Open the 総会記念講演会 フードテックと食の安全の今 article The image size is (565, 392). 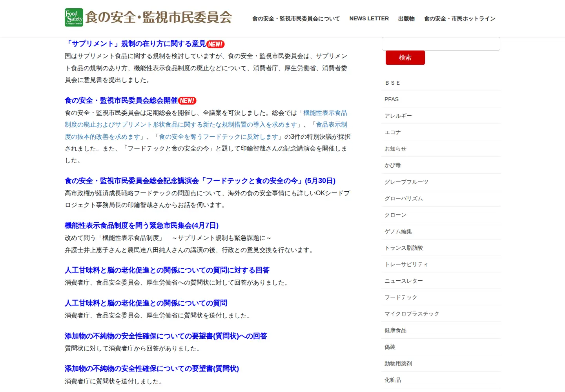tap(200, 181)
